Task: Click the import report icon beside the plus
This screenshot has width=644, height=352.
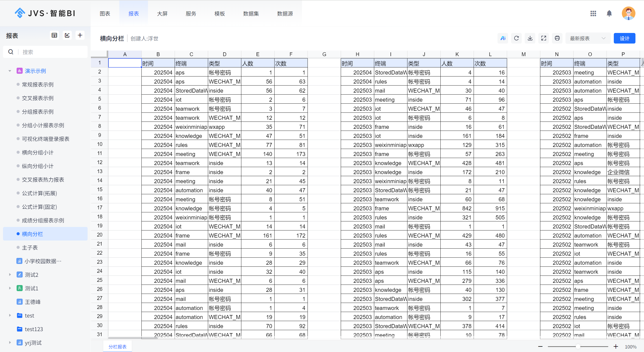Action: pyautogui.click(x=67, y=35)
